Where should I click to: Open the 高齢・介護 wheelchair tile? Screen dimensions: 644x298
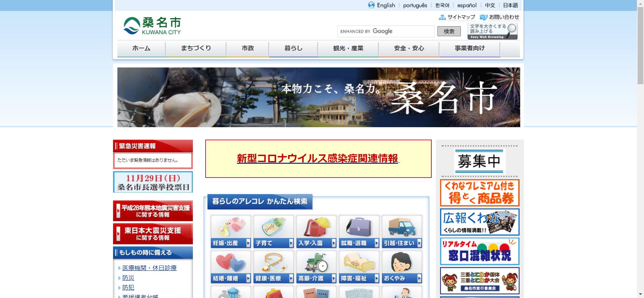click(316, 267)
